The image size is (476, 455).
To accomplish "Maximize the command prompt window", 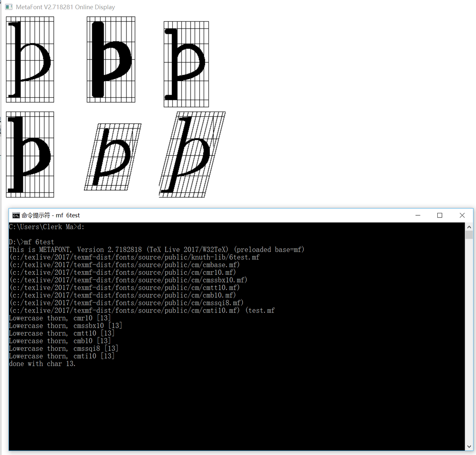I will click(x=440, y=215).
